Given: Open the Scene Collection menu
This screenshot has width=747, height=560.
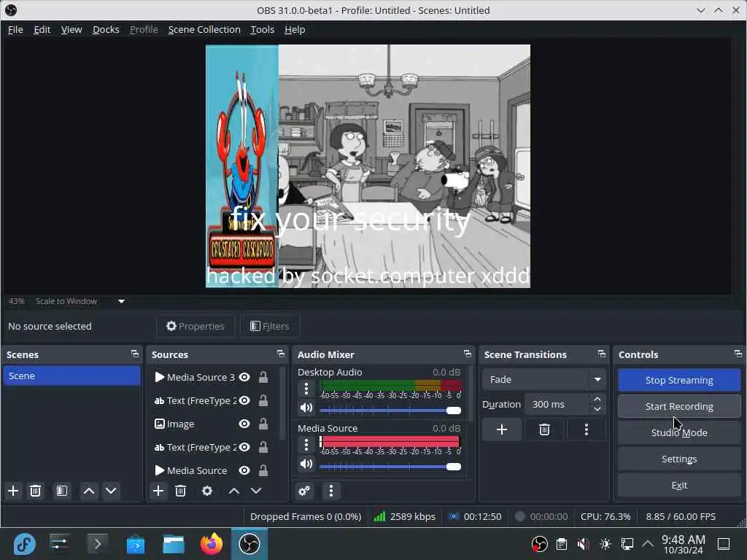Looking at the screenshot, I should coord(204,29).
